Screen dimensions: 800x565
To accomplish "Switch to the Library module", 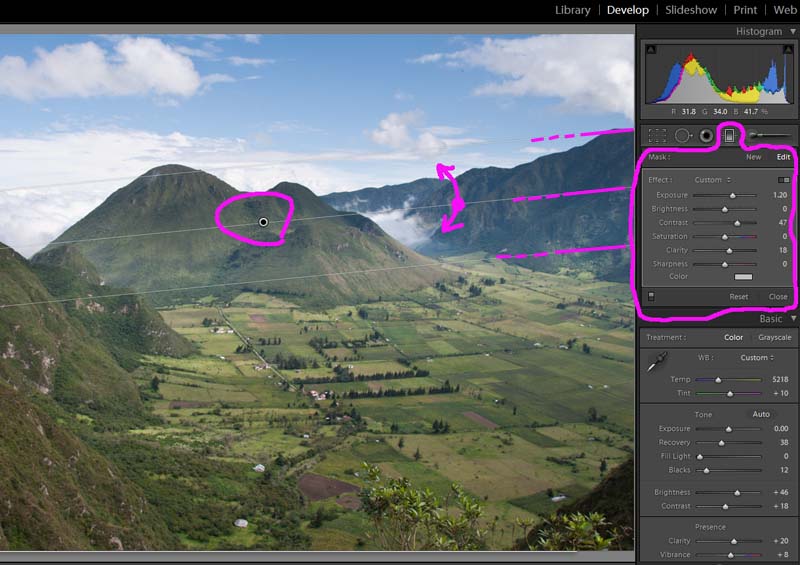I will (x=572, y=10).
